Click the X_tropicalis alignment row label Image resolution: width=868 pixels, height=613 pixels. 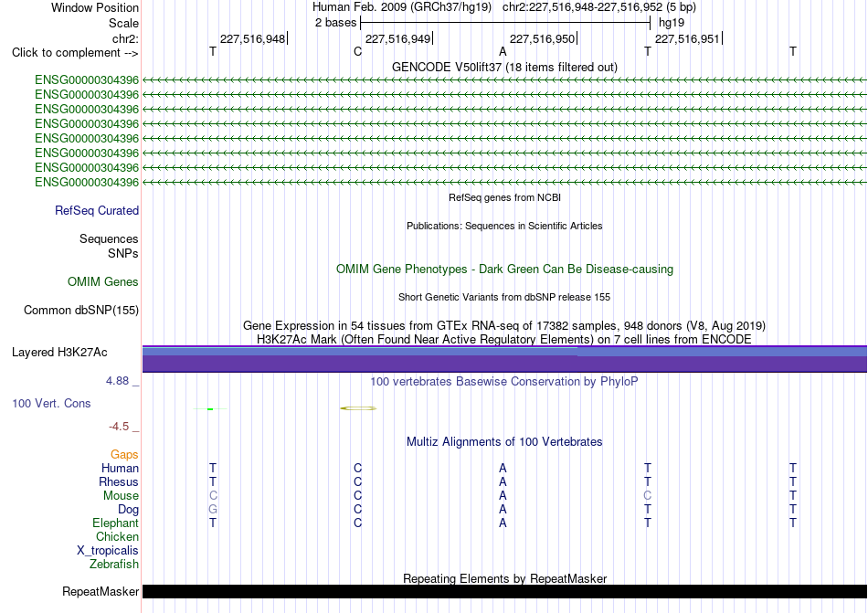click(x=108, y=551)
